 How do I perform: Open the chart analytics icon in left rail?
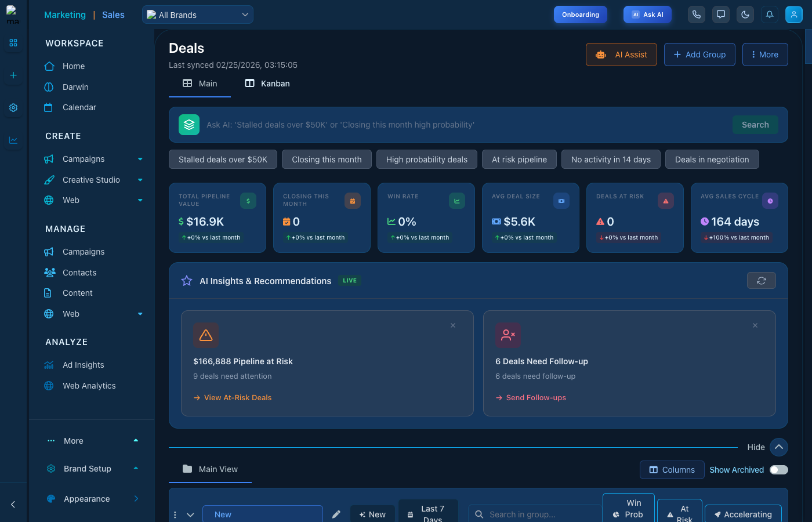[13, 140]
